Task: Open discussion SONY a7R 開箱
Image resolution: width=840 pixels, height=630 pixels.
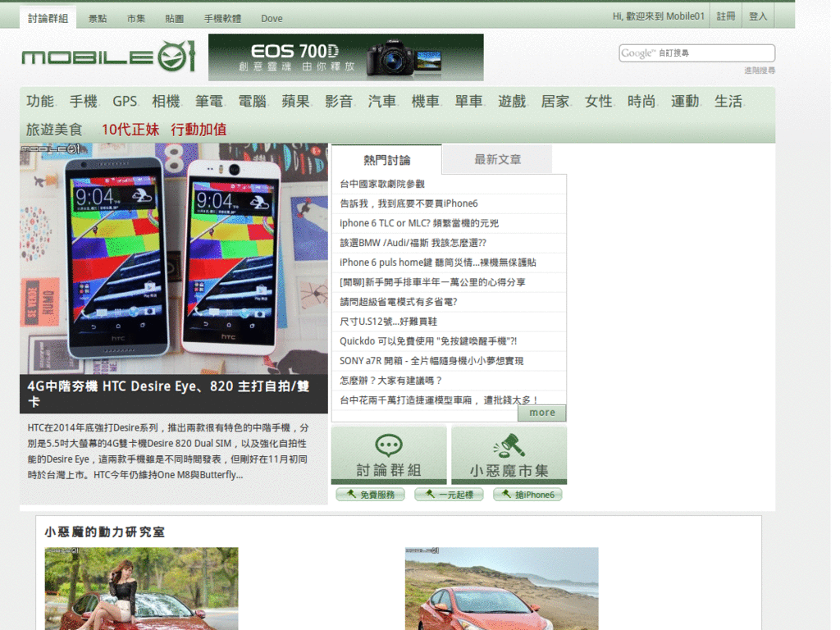Action: pos(431,361)
